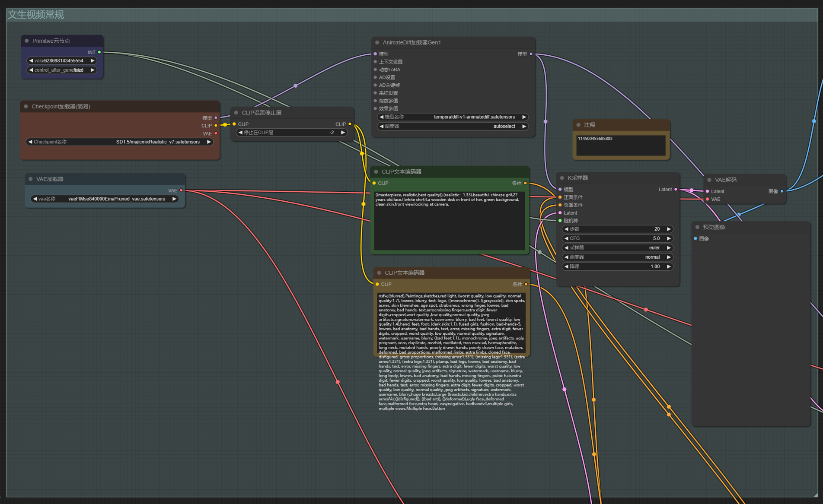This screenshot has height=504, width=823.
Task: Increase Primitive value with right arrow
Action: [x=93, y=61]
